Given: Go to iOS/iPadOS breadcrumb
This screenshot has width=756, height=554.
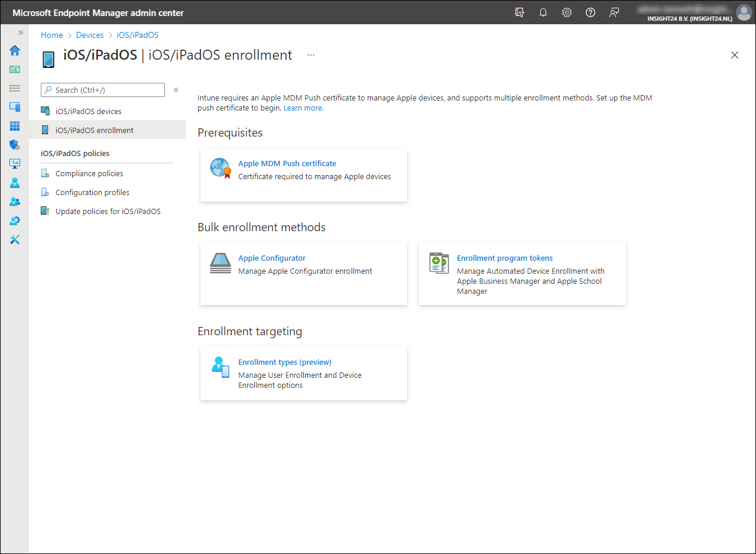Looking at the screenshot, I should pyautogui.click(x=138, y=35).
